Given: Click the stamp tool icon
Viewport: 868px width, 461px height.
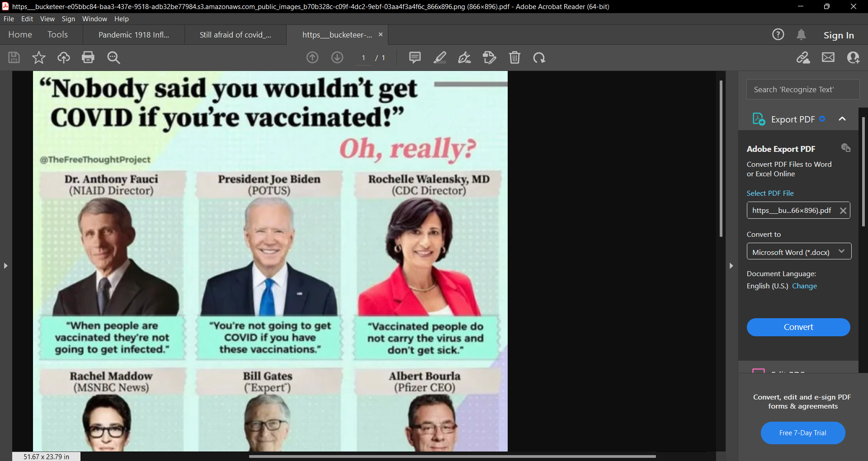Looking at the screenshot, I should 490,57.
